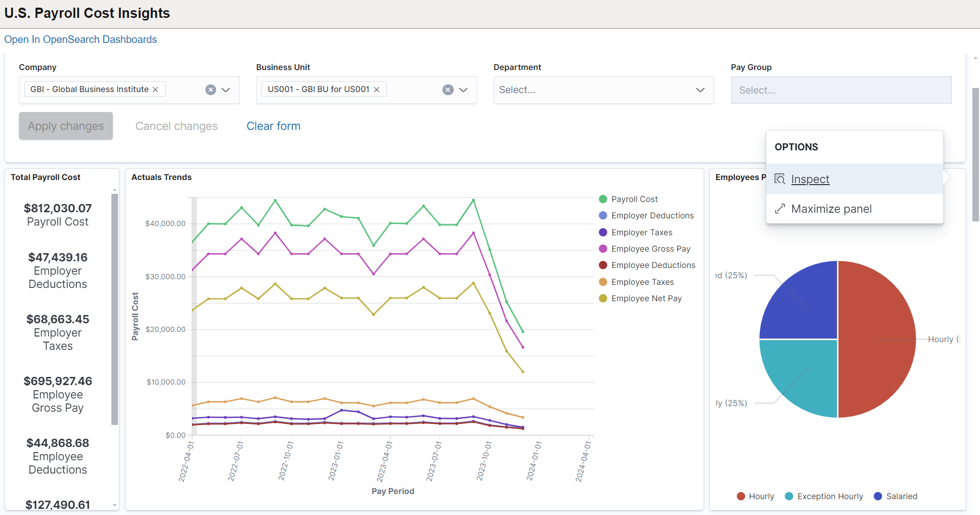Click the Clear form link
The width and height of the screenshot is (980, 515).
(273, 126)
